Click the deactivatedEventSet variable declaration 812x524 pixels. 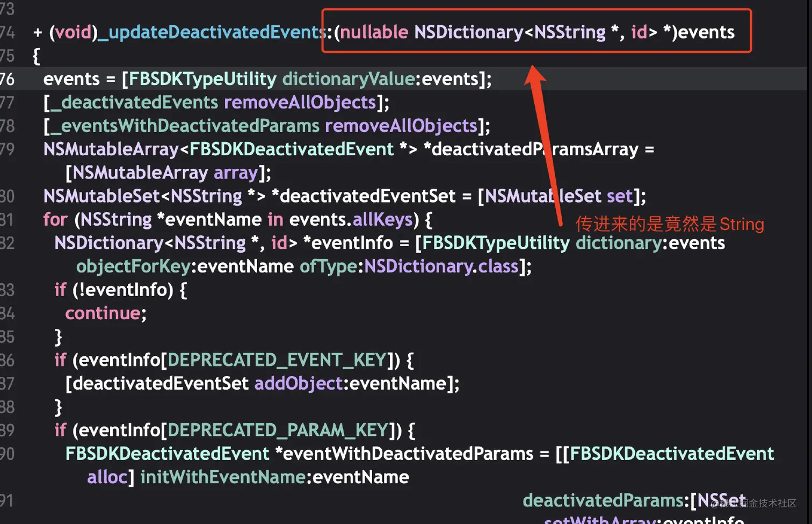point(368,196)
